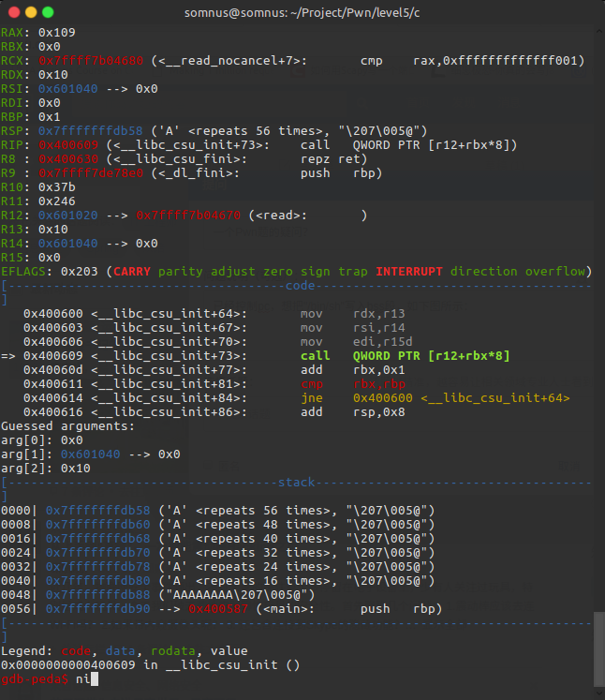Click the 'stack' section header
The height and width of the screenshot is (700, 605).
[x=296, y=483]
